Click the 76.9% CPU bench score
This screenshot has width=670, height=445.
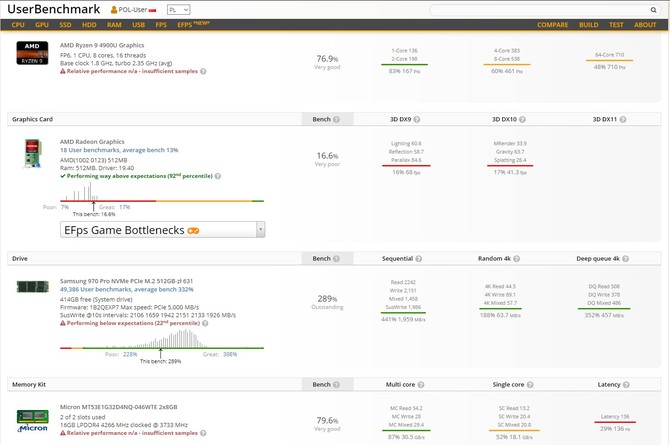coord(327,59)
